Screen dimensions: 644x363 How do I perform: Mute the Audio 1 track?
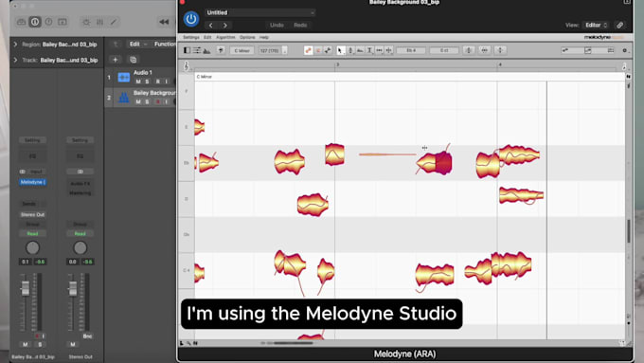pyautogui.click(x=138, y=82)
